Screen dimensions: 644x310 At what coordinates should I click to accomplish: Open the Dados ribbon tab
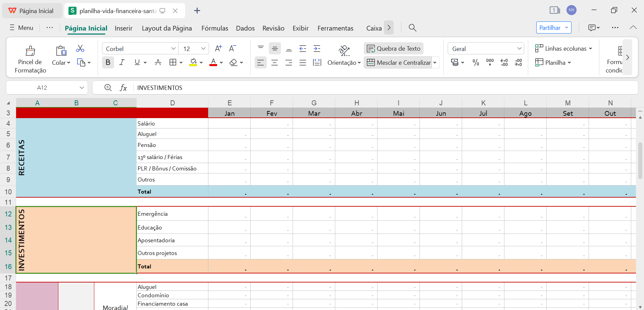(245, 28)
